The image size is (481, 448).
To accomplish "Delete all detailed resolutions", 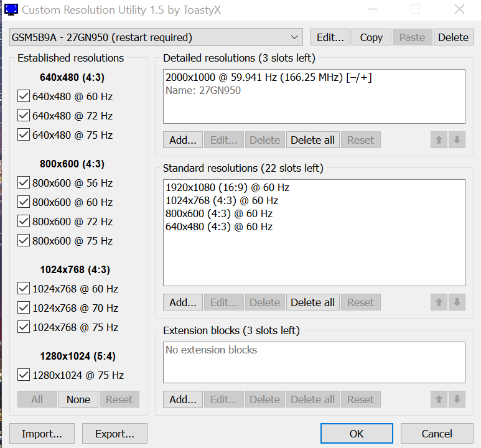I will click(313, 140).
